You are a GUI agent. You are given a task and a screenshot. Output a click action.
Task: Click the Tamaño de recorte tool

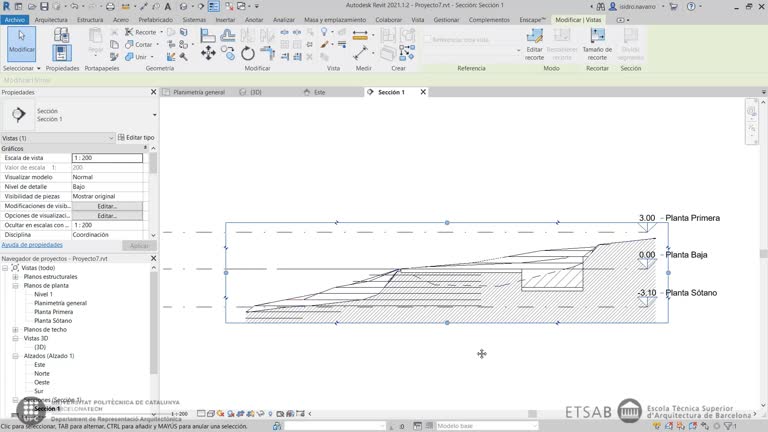[x=597, y=44]
